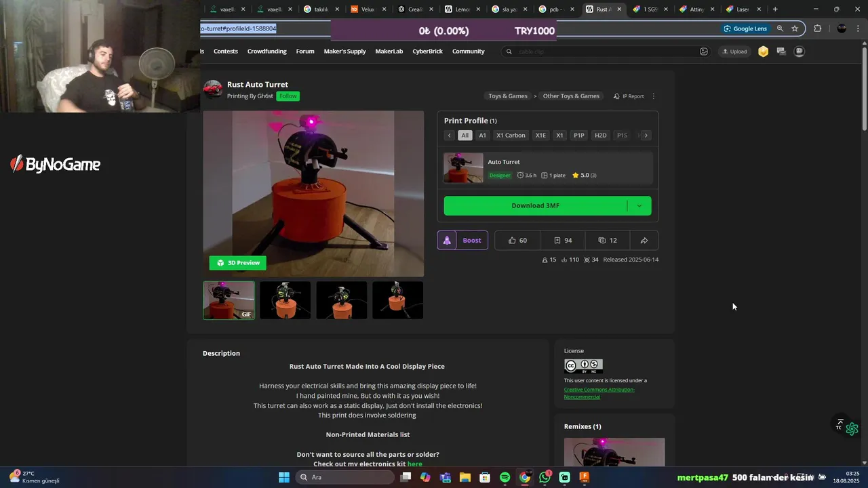Click the back-to-top arrow icon
Viewport: 868px width, 488px height.
coord(840,424)
